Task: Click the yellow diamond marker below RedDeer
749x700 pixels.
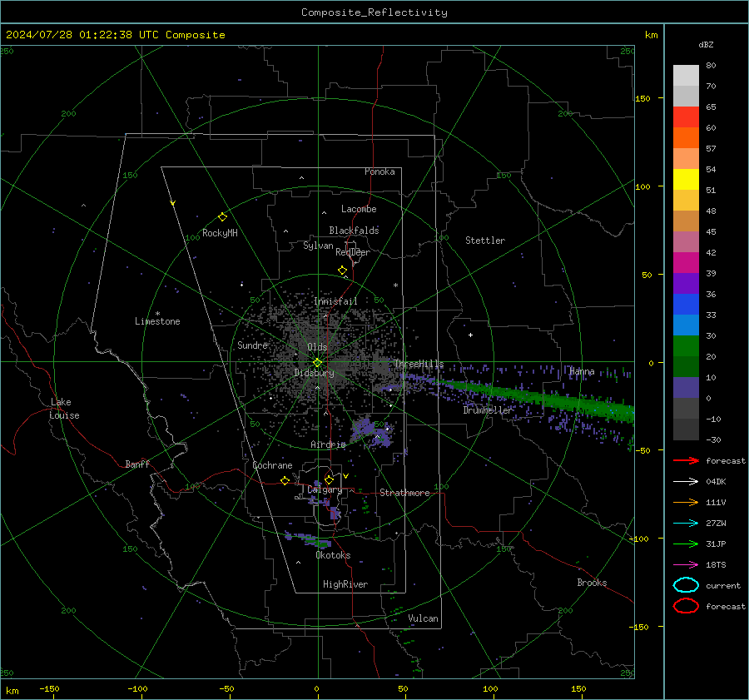Action: pyautogui.click(x=342, y=271)
